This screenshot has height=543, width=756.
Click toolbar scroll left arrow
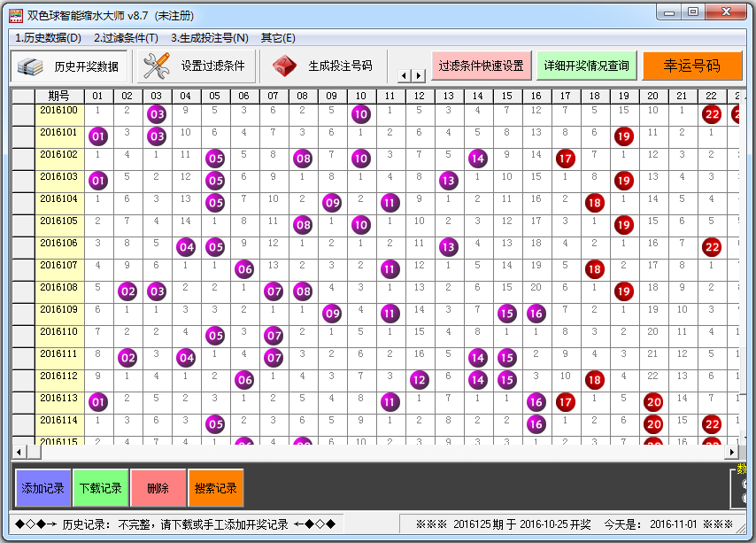404,75
